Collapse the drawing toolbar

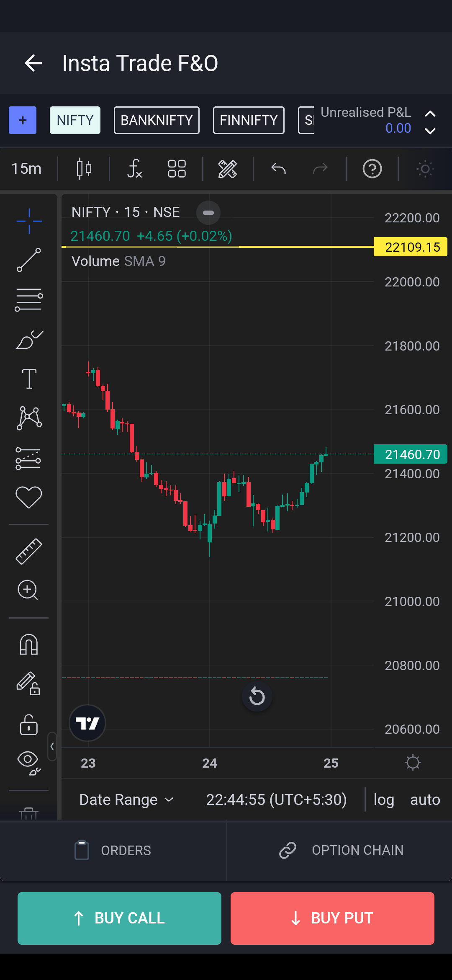52,746
